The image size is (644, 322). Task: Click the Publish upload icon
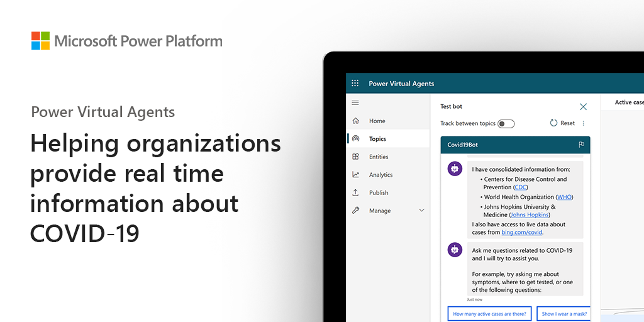point(356,192)
